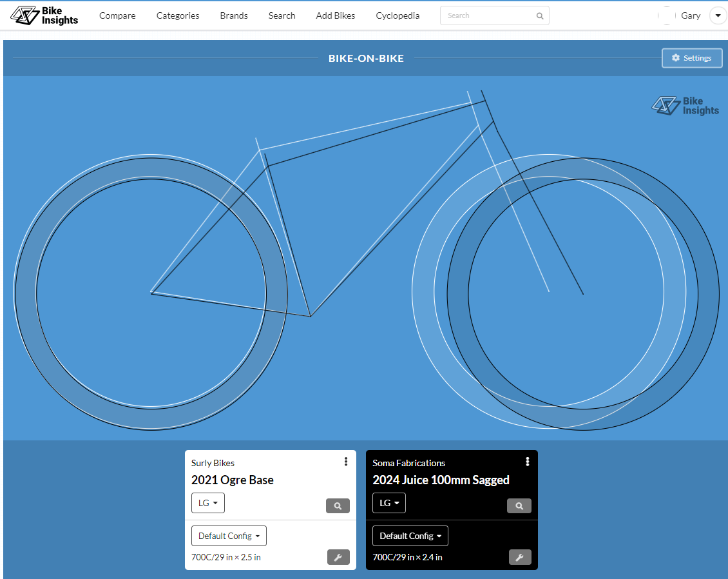Image resolution: width=728 pixels, height=579 pixels.
Task: Open the Compare menu item
Action: pyautogui.click(x=117, y=15)
